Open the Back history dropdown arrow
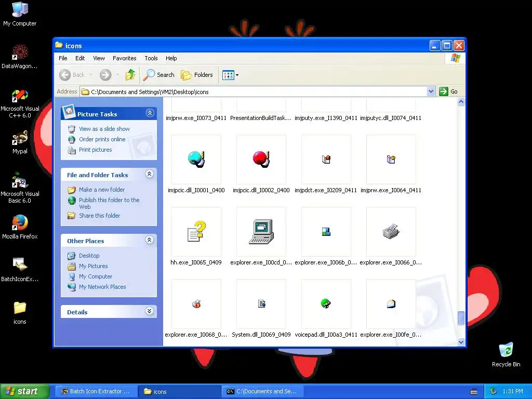This screenshot has width=532, height=399. tap(91, 75)
